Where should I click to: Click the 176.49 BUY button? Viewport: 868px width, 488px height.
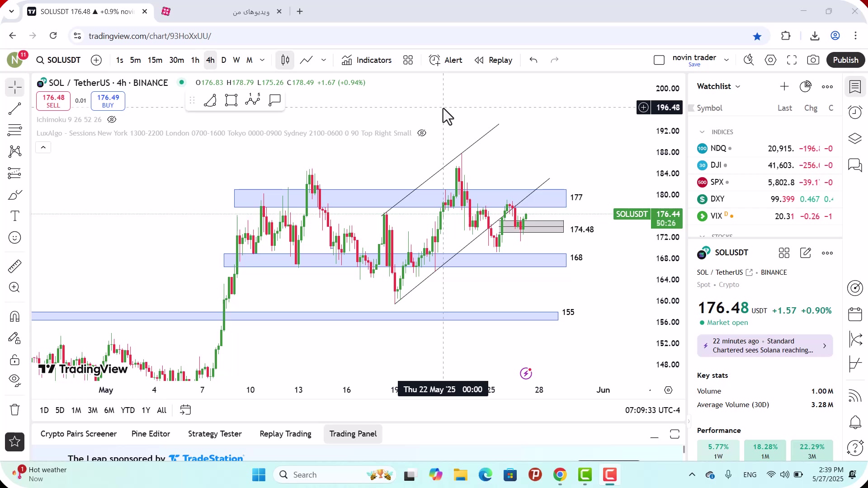pyautogui.click(x=108, y=101)
